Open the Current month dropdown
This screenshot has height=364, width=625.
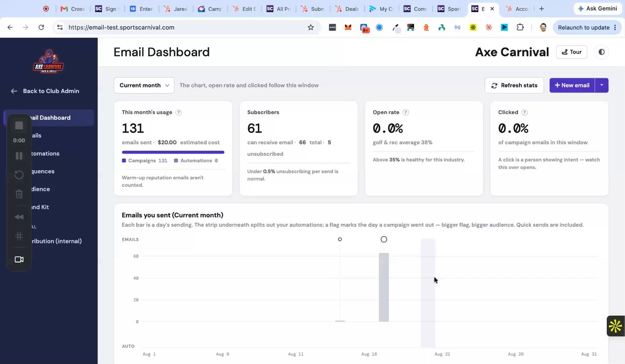click(144, 85)
